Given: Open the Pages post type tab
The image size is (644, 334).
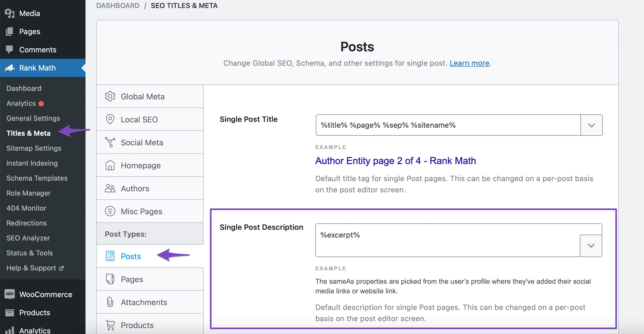Looking at the screenshot, I should click(150, 279).
